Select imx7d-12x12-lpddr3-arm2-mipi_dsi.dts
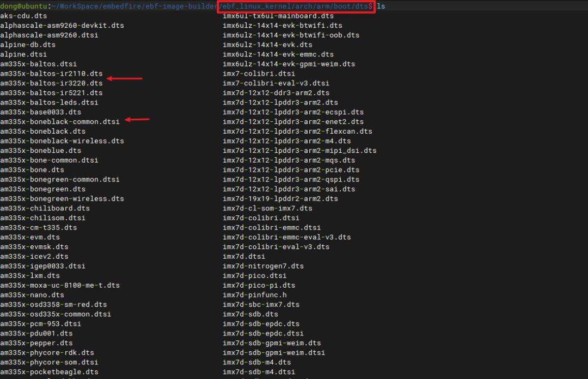This screenshot has height=379, width=588. 299,151
